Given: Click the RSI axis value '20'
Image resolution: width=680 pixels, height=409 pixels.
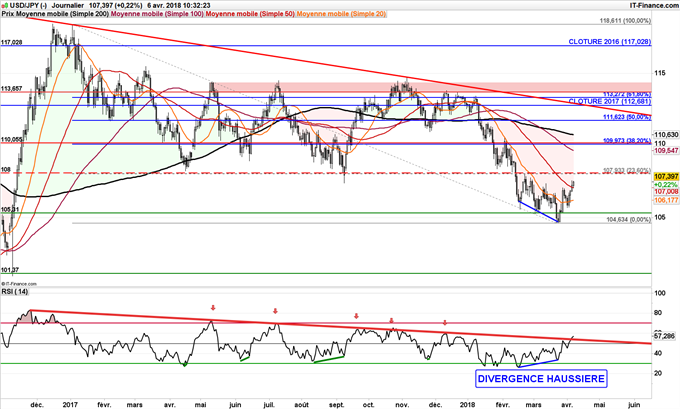Looking at the screenshot, I should [658, 373].
